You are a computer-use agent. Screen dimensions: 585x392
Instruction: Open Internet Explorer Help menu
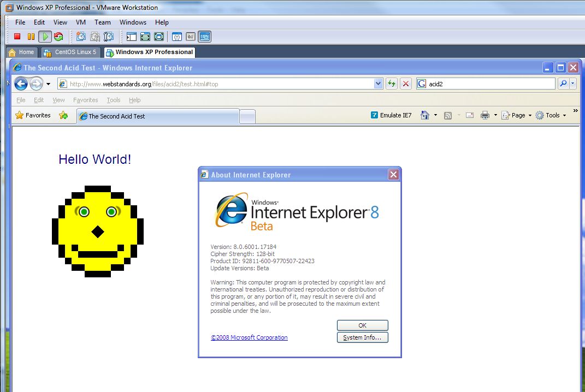pos(135,100)
